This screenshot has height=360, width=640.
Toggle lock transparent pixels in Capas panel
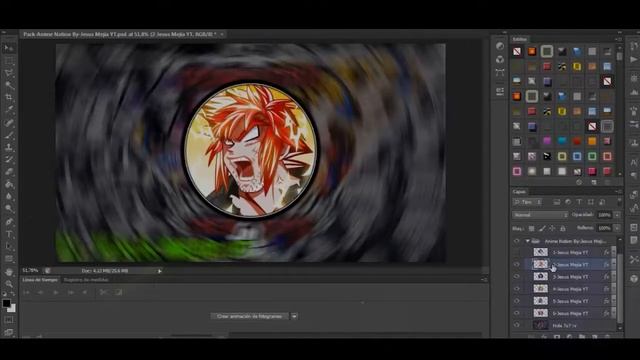click(531, 229)
